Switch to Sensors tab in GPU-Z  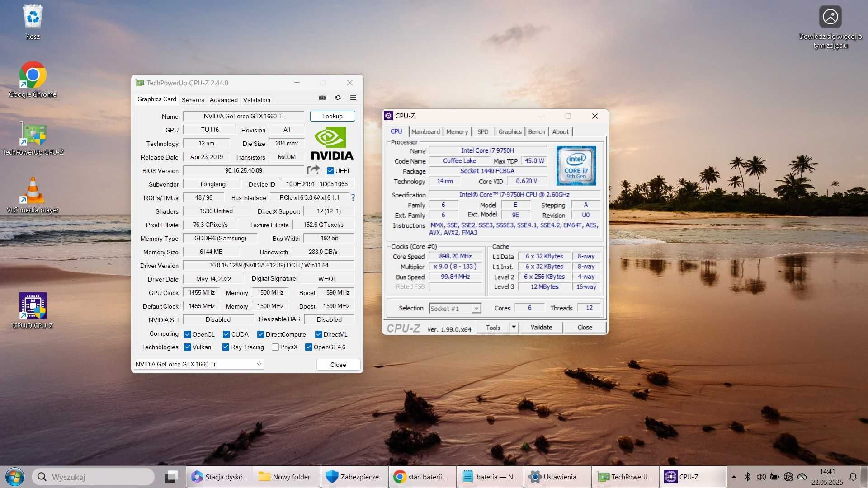tap(193, 100)
